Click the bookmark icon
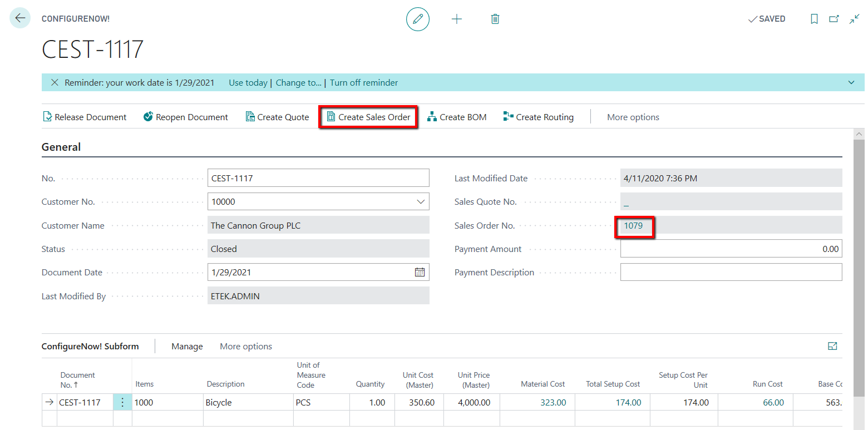Image resolution: width=868 pixels, height=430 pixels. tap(814, 19)
